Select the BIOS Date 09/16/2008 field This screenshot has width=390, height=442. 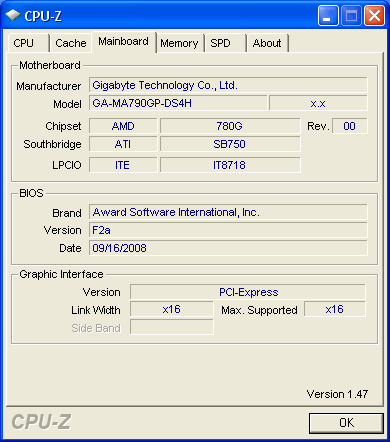[228, 248]
